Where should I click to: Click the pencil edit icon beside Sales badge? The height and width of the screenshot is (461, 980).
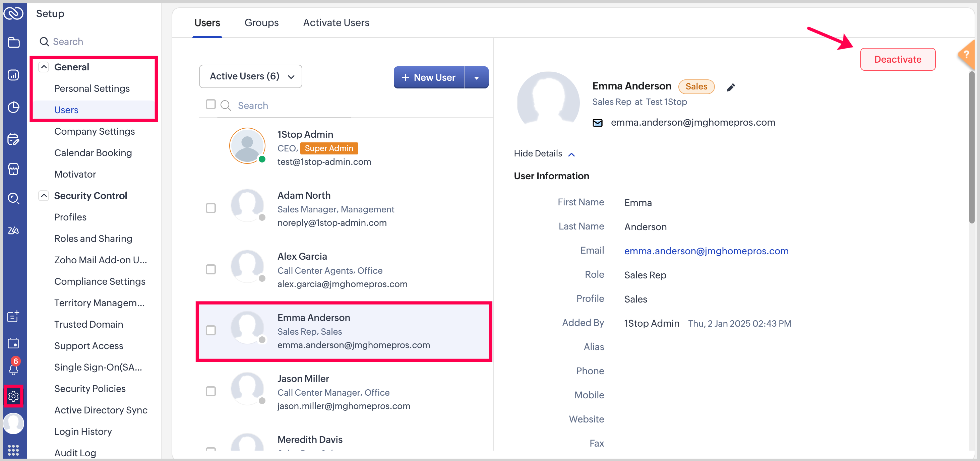click(x=730, y=87)
